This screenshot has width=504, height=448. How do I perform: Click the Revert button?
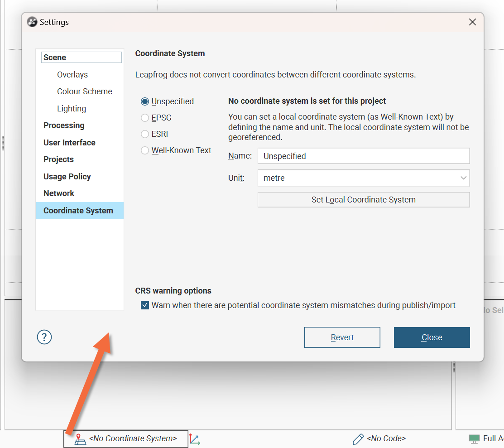[342, 337]
